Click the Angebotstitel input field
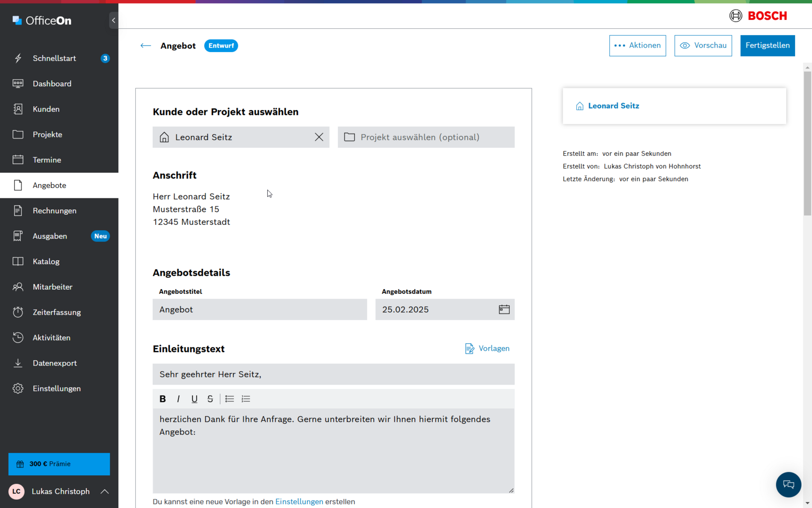The image size is (812, 508). pos(259,310)
